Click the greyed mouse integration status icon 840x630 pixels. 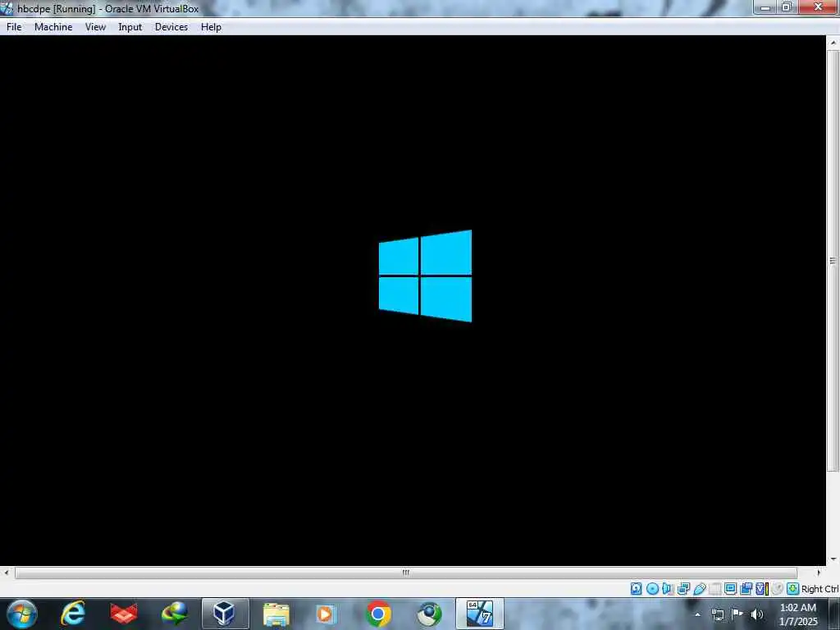[778, 589]
